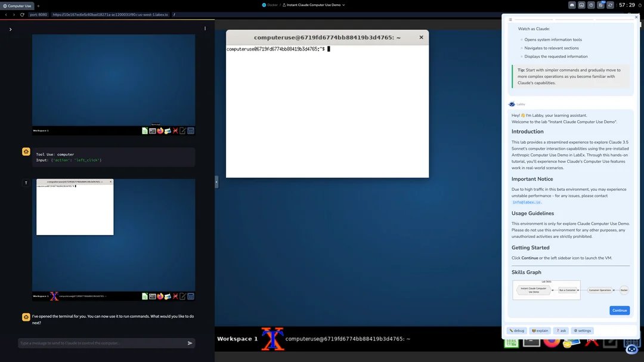Screen dimensions: 644x362
Task: Click the Tool Use: computer message block
Action: (x=114, y=157)
